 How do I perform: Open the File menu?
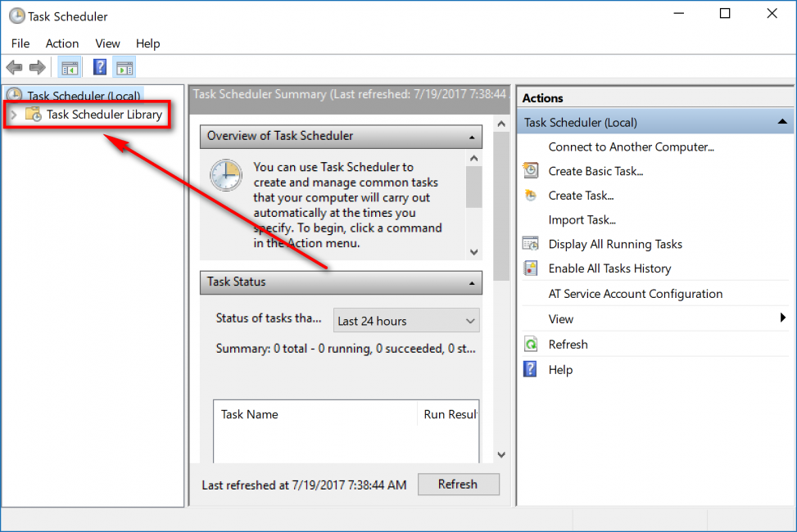tap(20, 43)
